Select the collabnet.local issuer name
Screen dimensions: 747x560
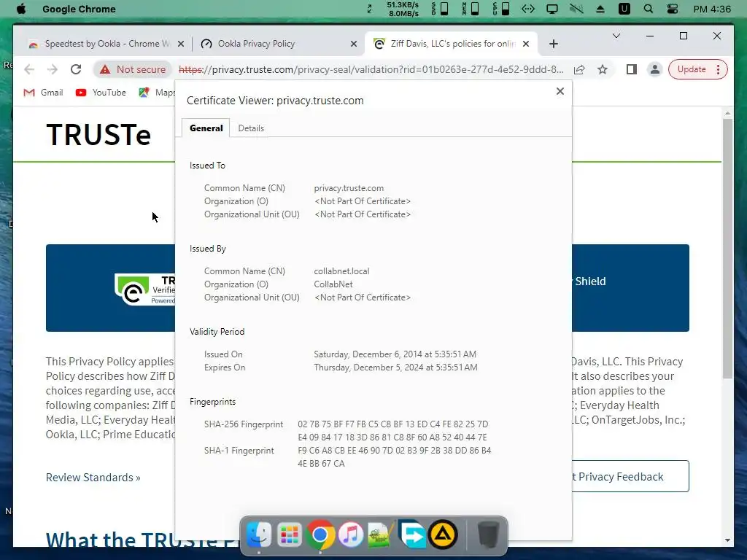coord(341,271)
